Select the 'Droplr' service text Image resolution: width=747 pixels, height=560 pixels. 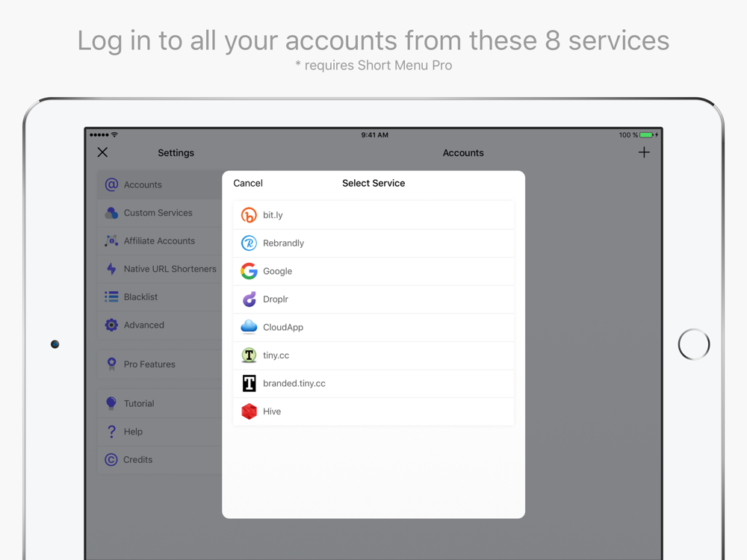tap(276, 299)
